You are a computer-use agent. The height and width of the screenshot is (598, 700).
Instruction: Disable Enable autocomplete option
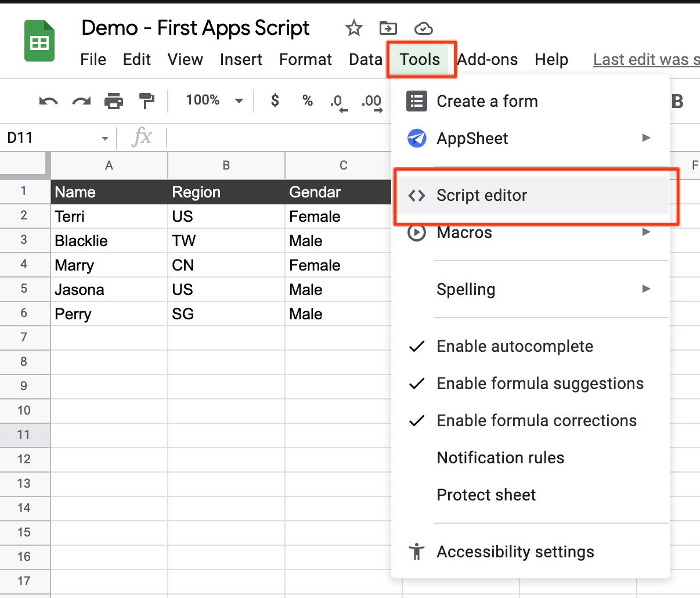coord(514,347)
